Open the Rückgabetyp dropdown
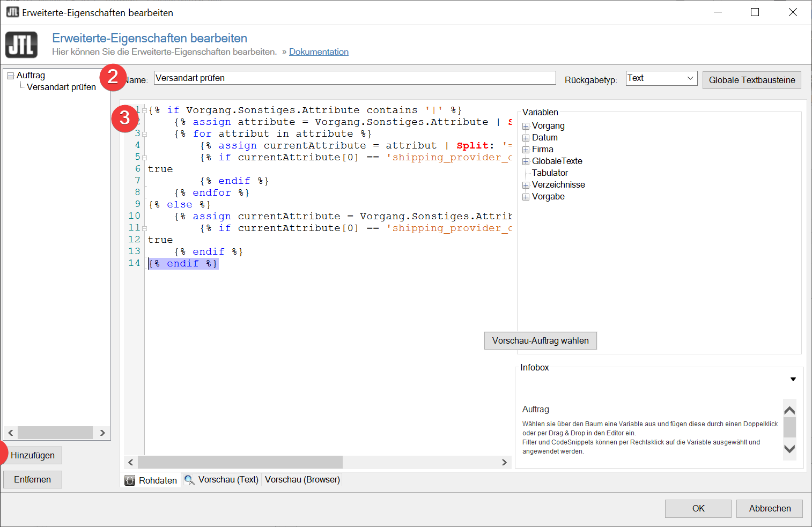Screen dimensions: 812x527 coord(690,78)
